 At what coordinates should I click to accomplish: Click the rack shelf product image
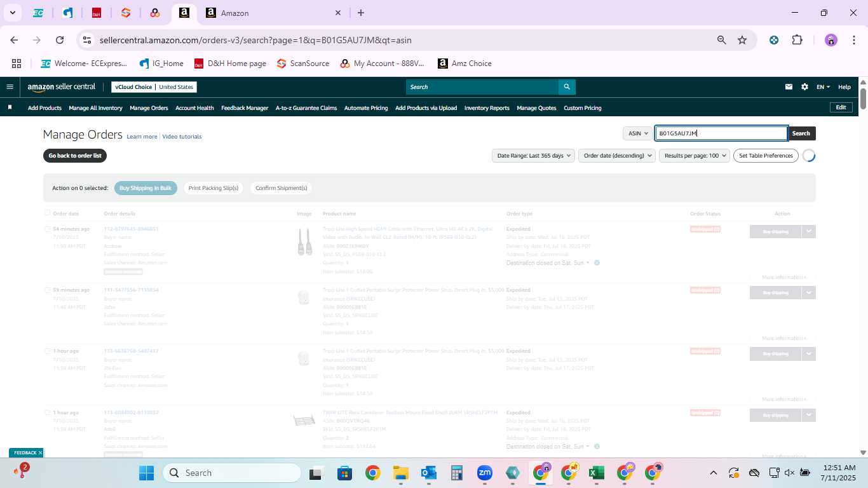[304, 420]
